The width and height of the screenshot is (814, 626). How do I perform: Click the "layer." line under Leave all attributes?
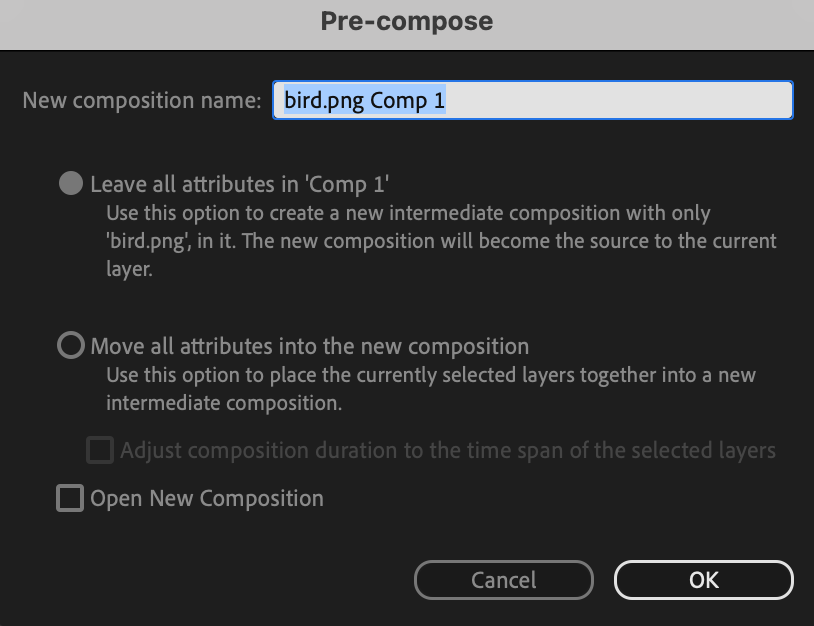coord(129,270)
